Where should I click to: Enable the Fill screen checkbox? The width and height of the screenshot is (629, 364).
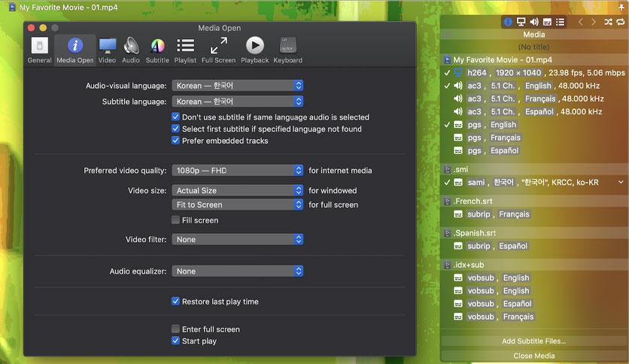(176, 220)
